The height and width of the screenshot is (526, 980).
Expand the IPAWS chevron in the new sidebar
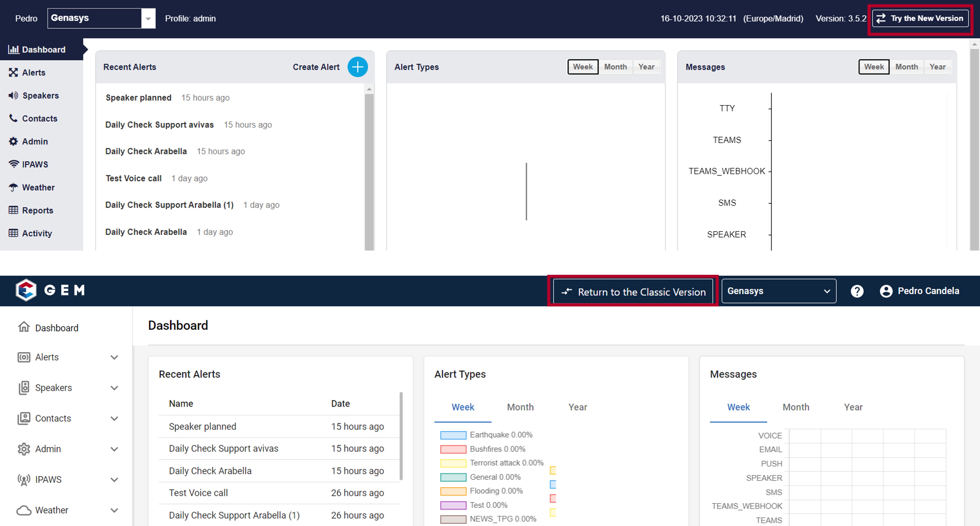114,480
